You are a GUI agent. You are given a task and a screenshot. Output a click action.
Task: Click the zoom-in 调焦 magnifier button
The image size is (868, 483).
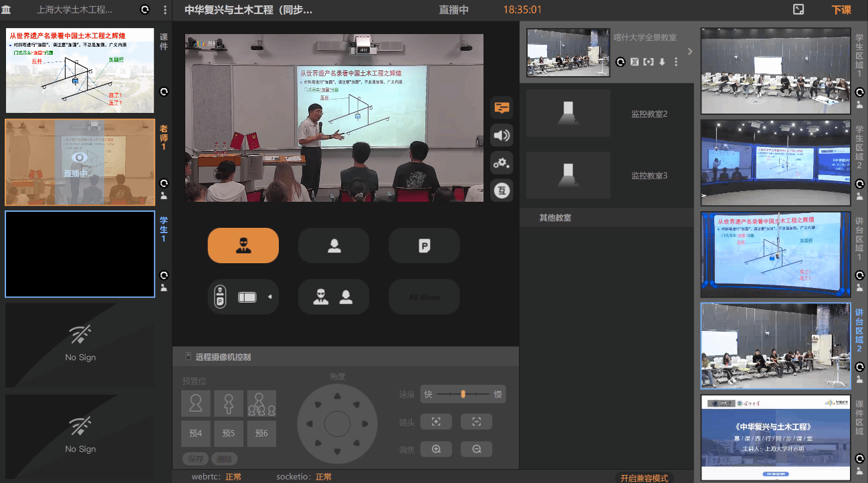tap(436, 450)
